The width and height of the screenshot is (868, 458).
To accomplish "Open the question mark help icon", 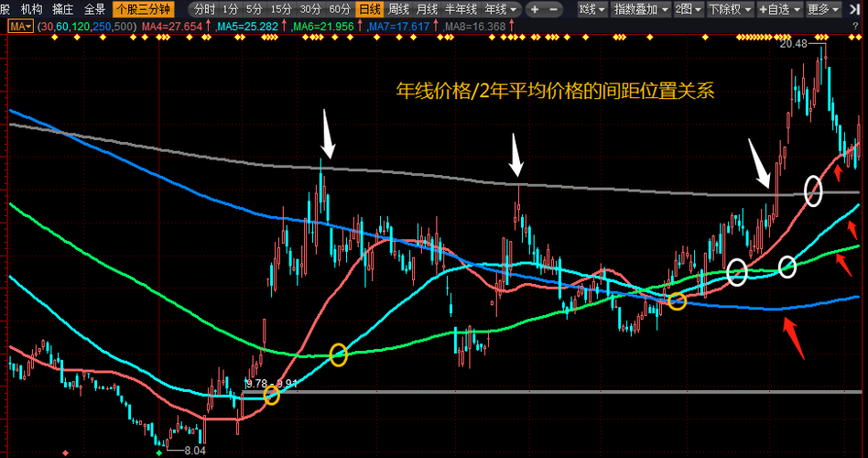I will point(856,27).
